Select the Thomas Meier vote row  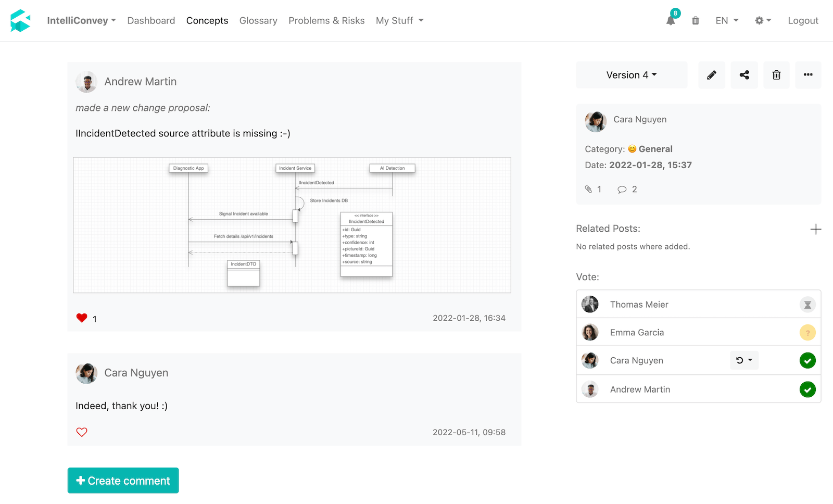[x=699, y=304]
